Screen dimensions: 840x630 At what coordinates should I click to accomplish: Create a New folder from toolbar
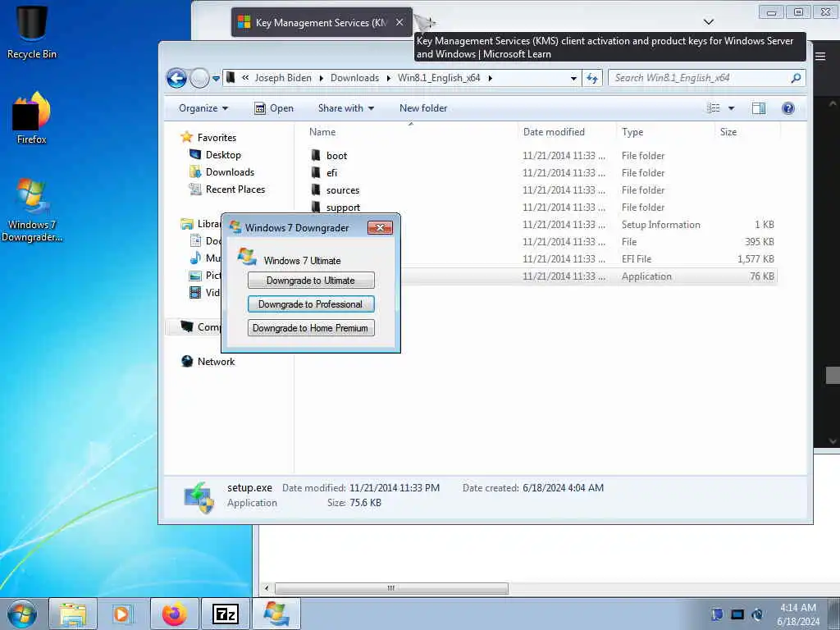423,108
